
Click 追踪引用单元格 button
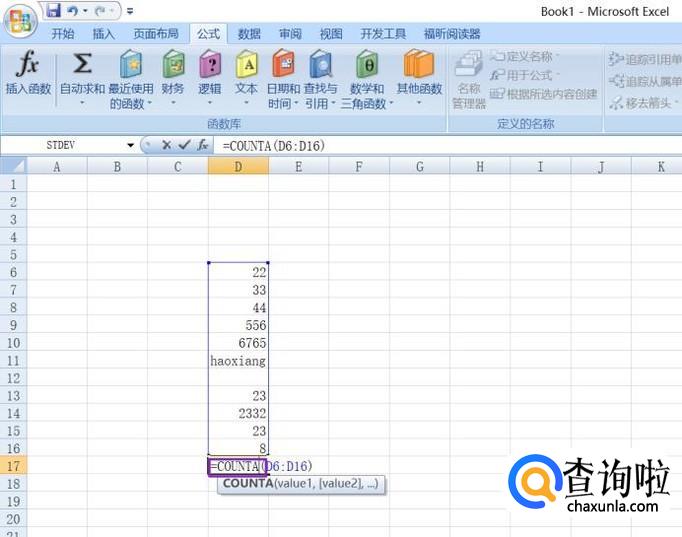(x=645, y=59)
